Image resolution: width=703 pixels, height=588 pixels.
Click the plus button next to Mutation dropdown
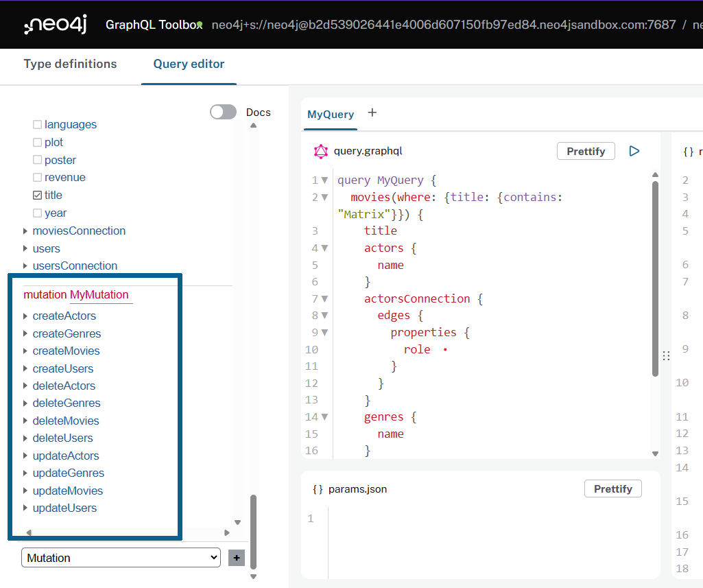click(x=237, y=558)
